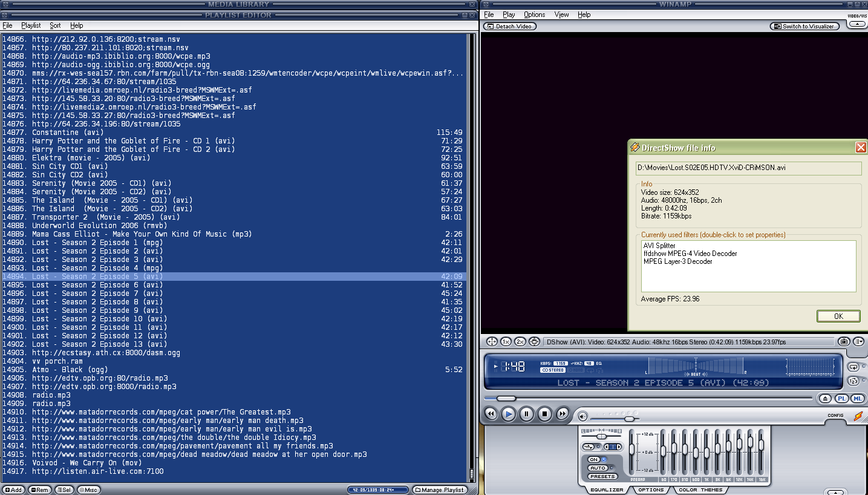
Task: Toggle the ML media library button
Action: click(x=857, y=398)
